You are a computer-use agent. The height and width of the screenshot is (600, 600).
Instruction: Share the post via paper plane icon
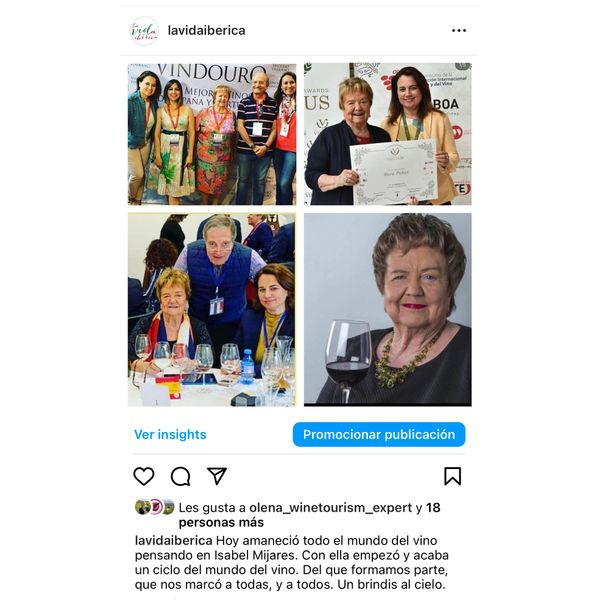coord(217,476)
